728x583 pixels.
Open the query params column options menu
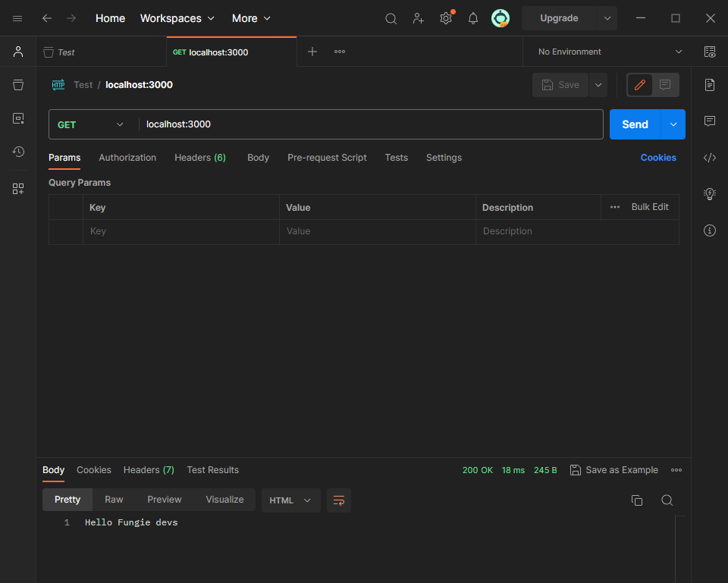pos(615,207)
